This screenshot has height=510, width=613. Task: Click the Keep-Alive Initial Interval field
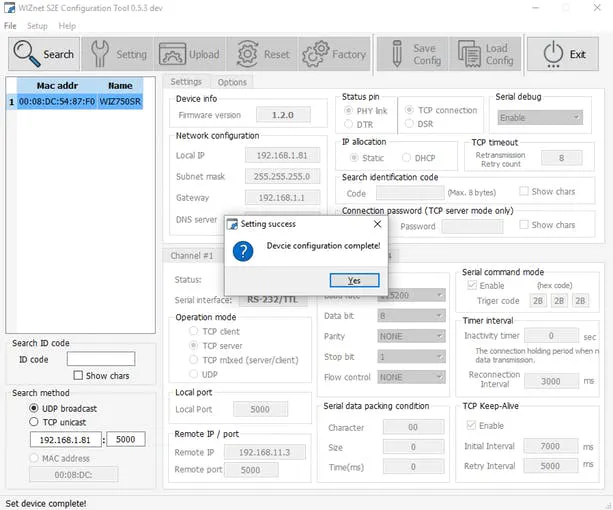click(x=551, y=446)
